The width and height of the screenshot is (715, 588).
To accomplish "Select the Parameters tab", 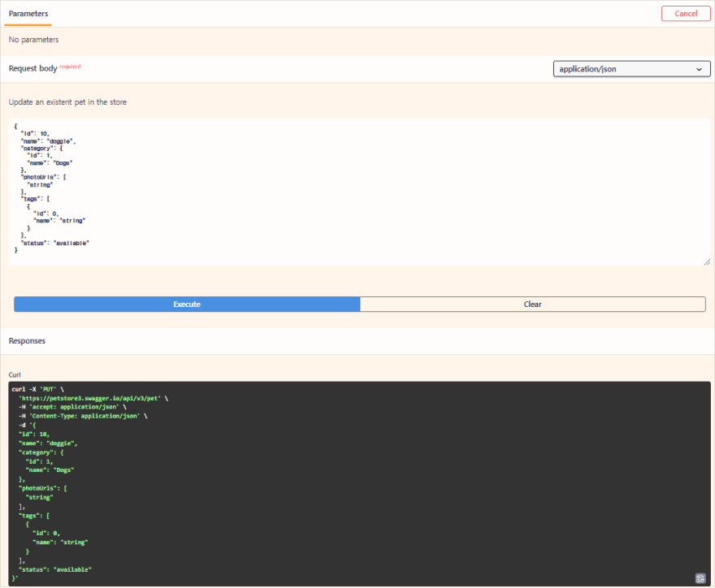I will pos(28,14).
